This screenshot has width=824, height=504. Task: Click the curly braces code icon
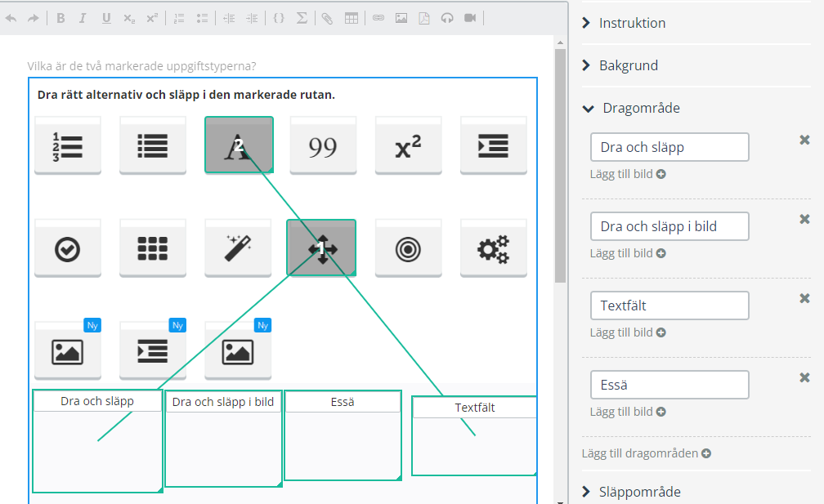(279, 18)
